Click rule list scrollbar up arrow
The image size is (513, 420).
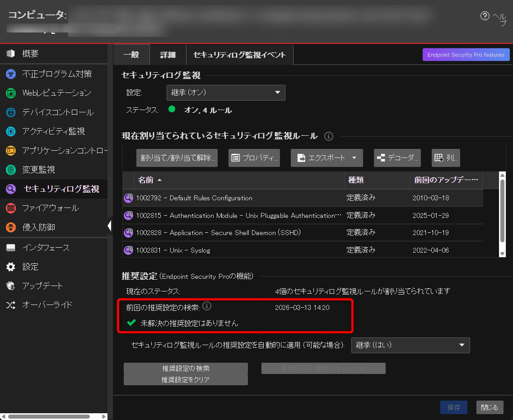[503, 175]
